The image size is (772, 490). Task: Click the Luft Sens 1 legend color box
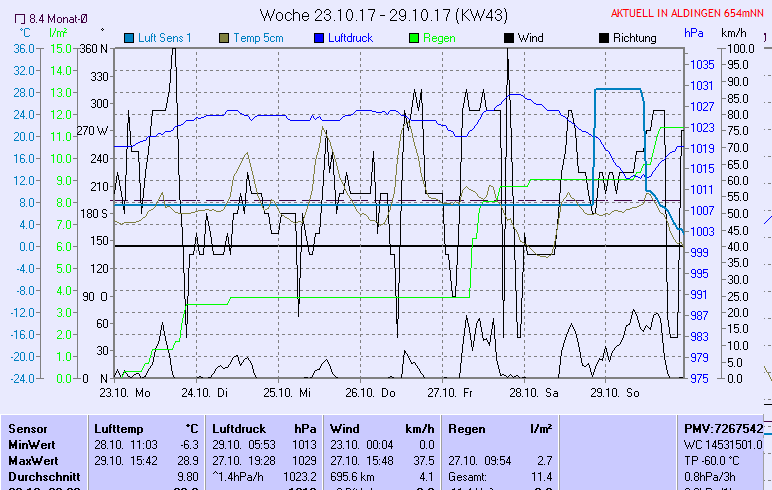click(x=129, y=38)
